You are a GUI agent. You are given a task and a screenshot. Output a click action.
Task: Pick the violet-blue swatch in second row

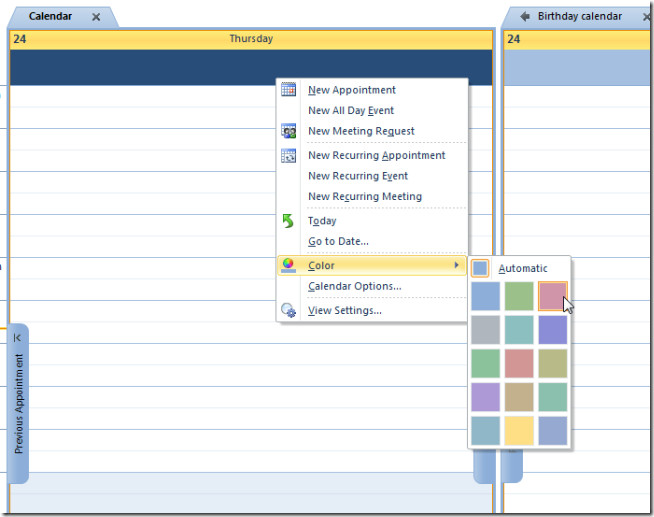[x=553, y=330]
